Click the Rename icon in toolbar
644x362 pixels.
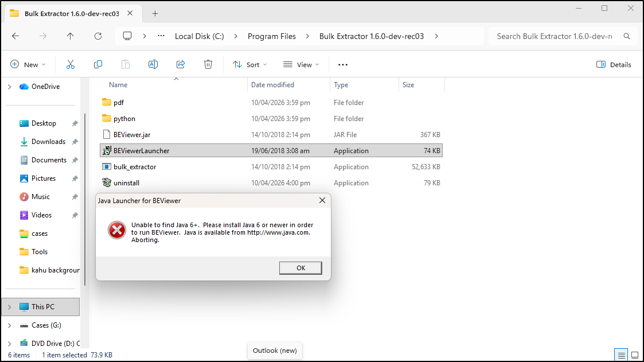click(153, 64)
